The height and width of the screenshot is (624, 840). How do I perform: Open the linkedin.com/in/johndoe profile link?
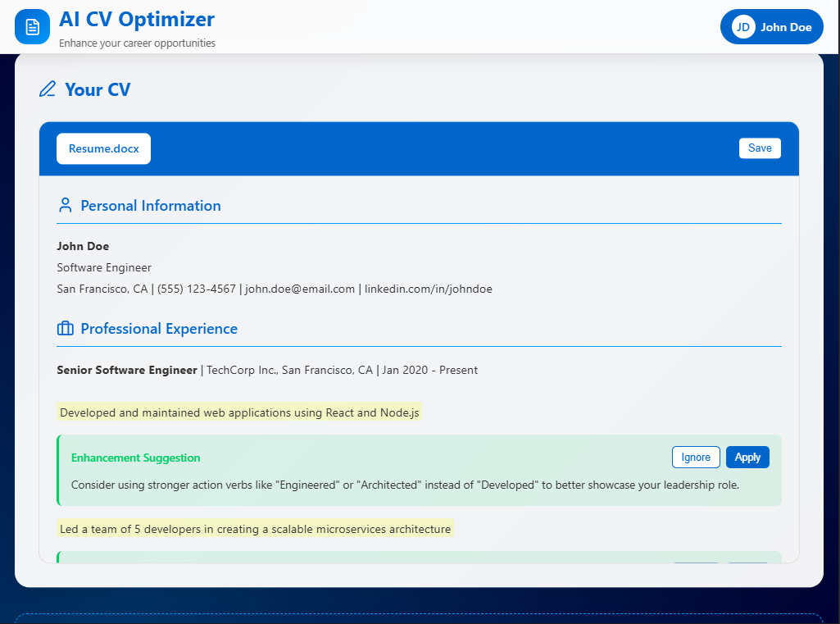[428, 289]
